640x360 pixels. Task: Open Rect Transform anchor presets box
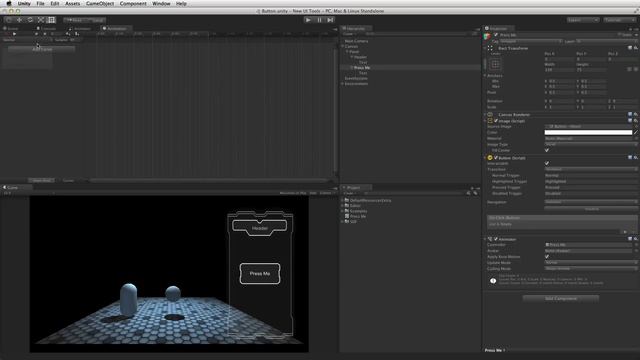pyautogui.click(x=495, y=64)
